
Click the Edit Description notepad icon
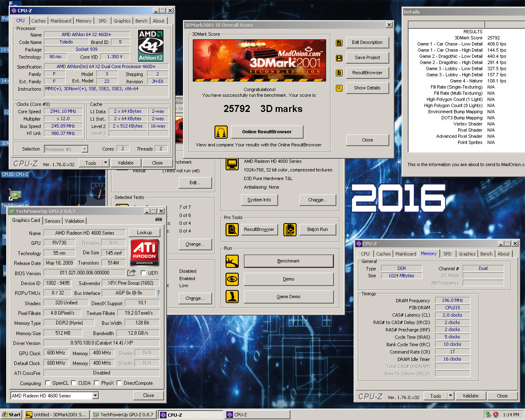pyautogui.click(x=339, y=43)
